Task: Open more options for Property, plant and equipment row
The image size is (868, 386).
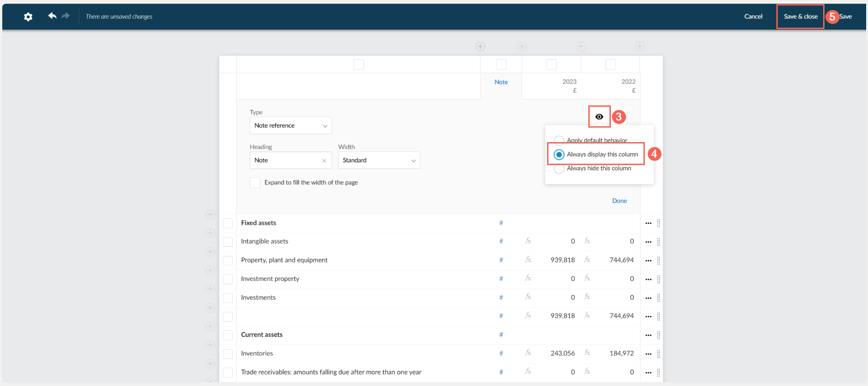Action: 648,261
